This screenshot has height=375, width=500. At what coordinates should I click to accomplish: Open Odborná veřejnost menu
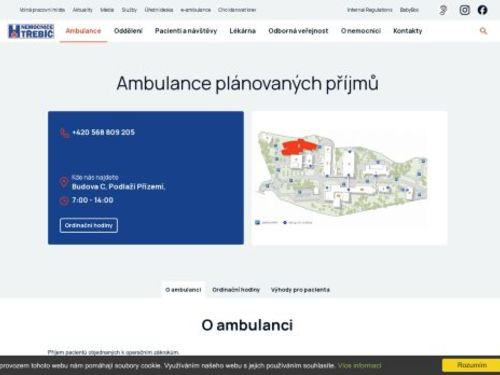(x=298, y=31)
